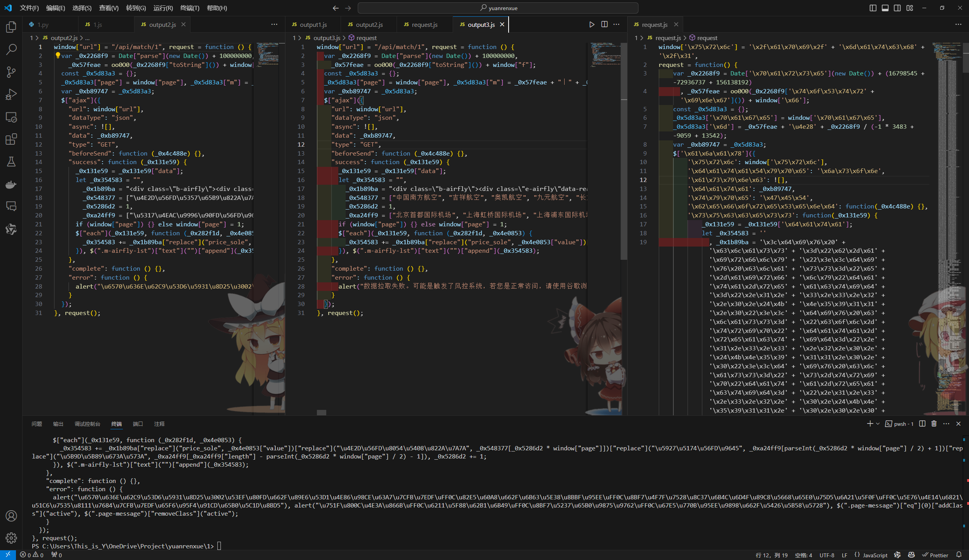Viewport: 969px width, 560px height.
Task: Switch to the output1.js tab
Action: click(x=313, y=24)
